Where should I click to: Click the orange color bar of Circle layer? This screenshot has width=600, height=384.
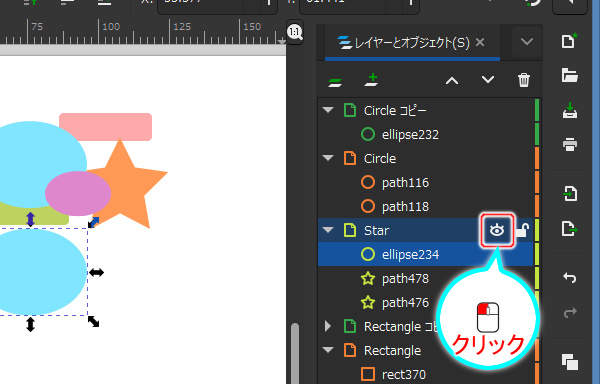(x=537, y=158)
